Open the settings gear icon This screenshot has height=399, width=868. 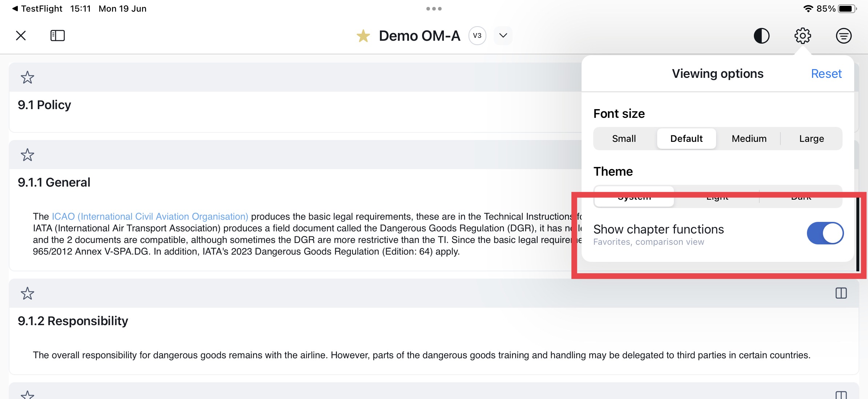click(x=803, y=36)
